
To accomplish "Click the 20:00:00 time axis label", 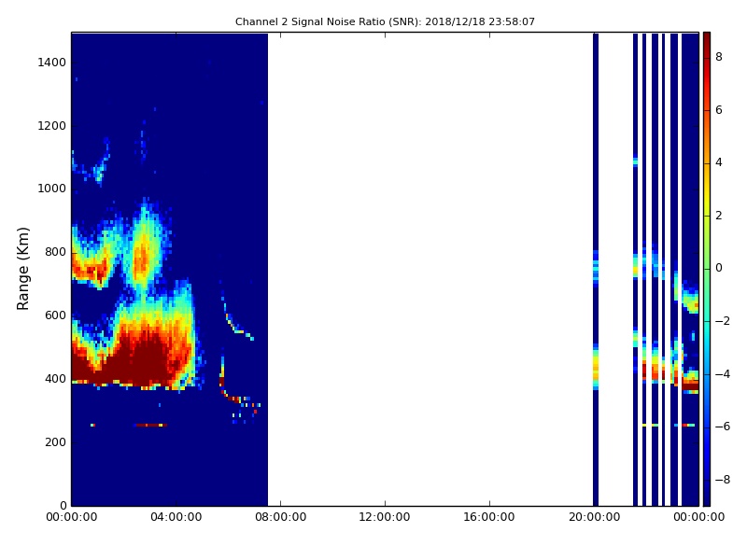I will [594, 517].
